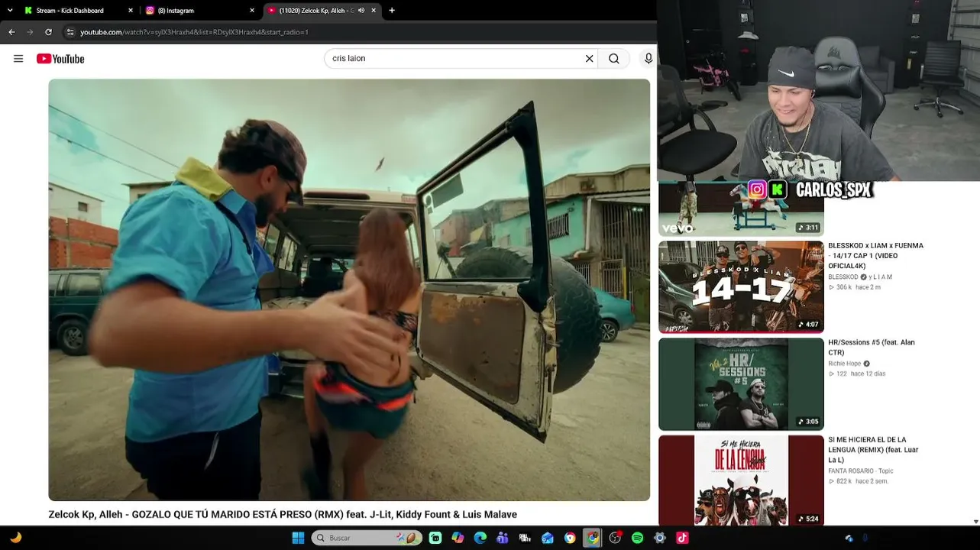Clear the search box with the X

pyautogui.click(x=590, y=59)
